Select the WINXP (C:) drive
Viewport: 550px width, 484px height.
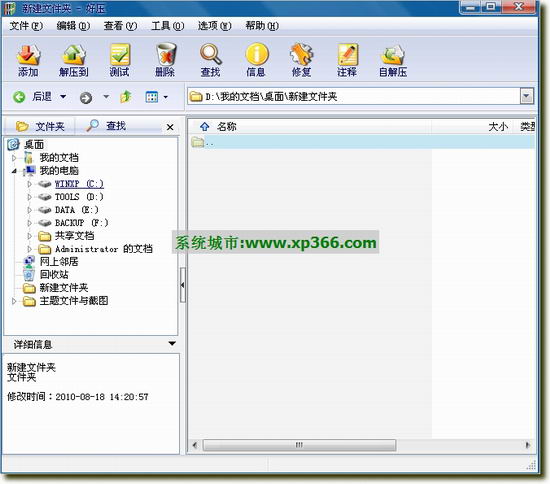pos(79,183)
